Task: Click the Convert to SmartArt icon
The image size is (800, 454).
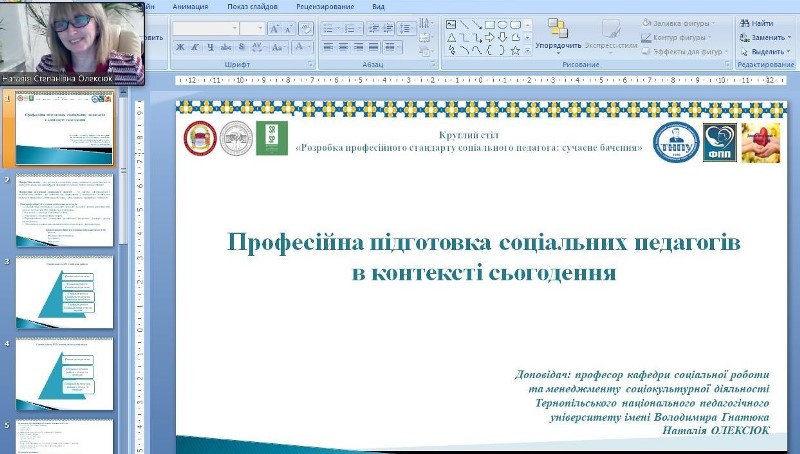Action: point(424,51)
